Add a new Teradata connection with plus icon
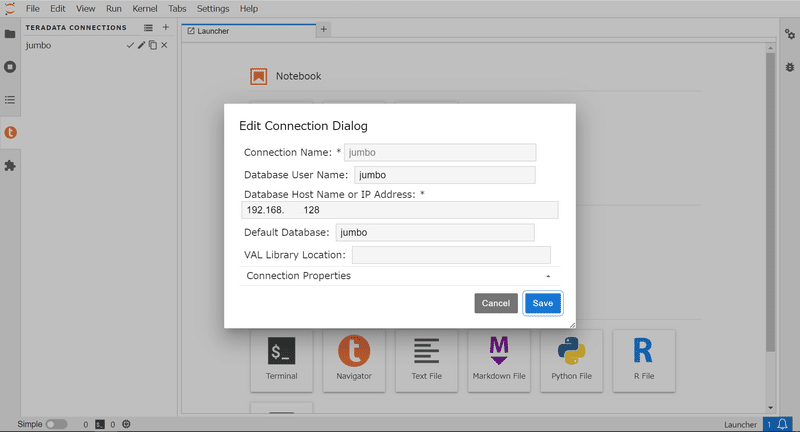This screenshot has width=800, height=432. (x=165, y=27)
